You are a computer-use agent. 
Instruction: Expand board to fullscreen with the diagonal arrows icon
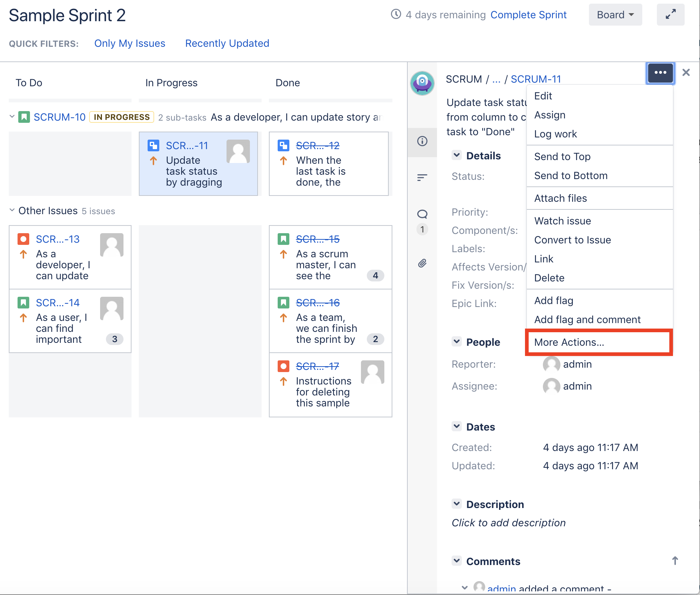point(671,15)
